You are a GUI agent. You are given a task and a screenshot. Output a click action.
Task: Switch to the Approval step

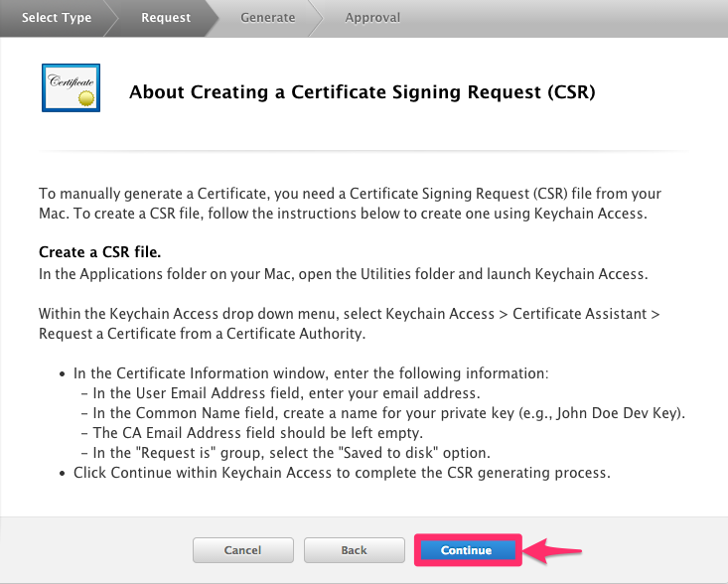pyautogui.click(x=372, y=17)
